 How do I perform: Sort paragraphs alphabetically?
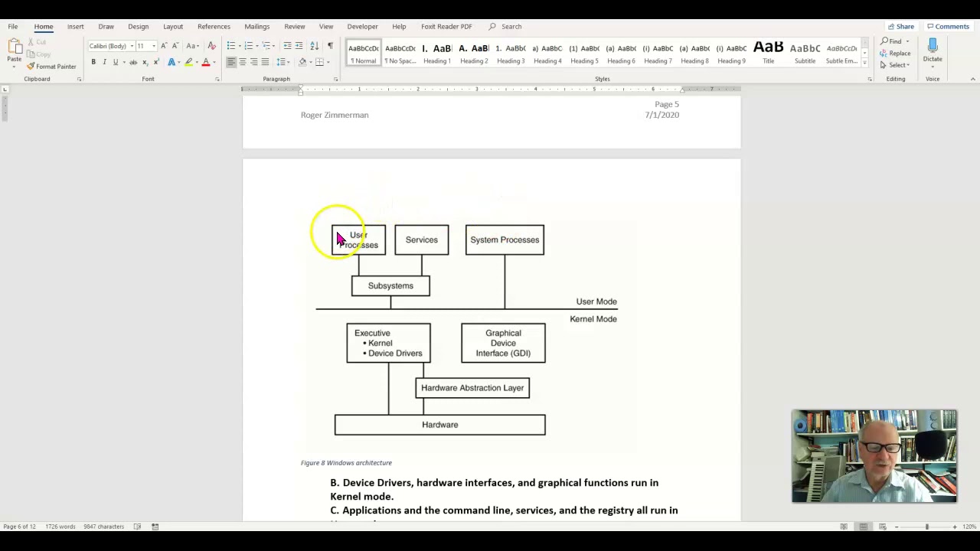pyautogui.click(x=314, y=46)
